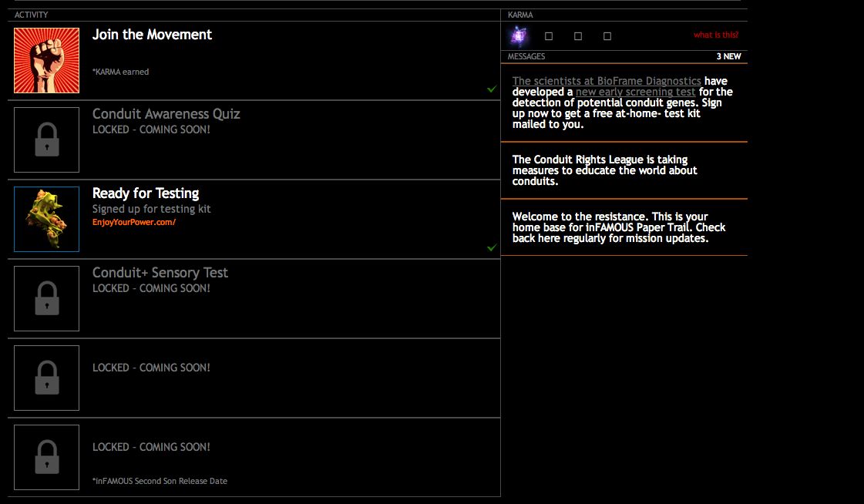Follow the EnjoyYourPower.com/ link

134,222
